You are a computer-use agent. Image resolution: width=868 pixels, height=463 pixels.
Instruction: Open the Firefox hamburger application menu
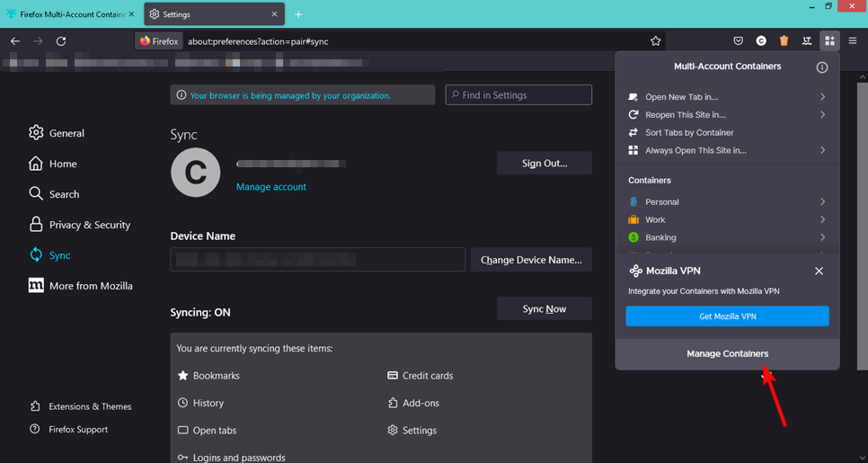(853, 40)
